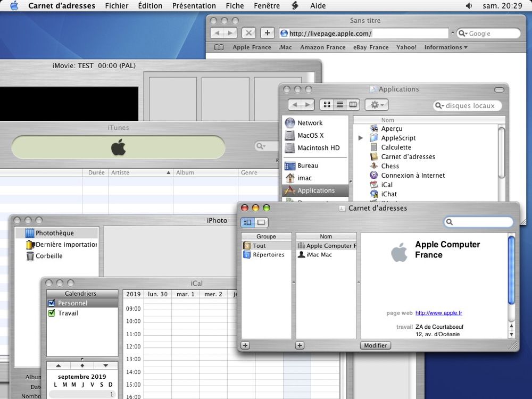The width and height of the screenshot is (532, 399).
Task: Add a new contact with plus button
Action: coord(300,345)
